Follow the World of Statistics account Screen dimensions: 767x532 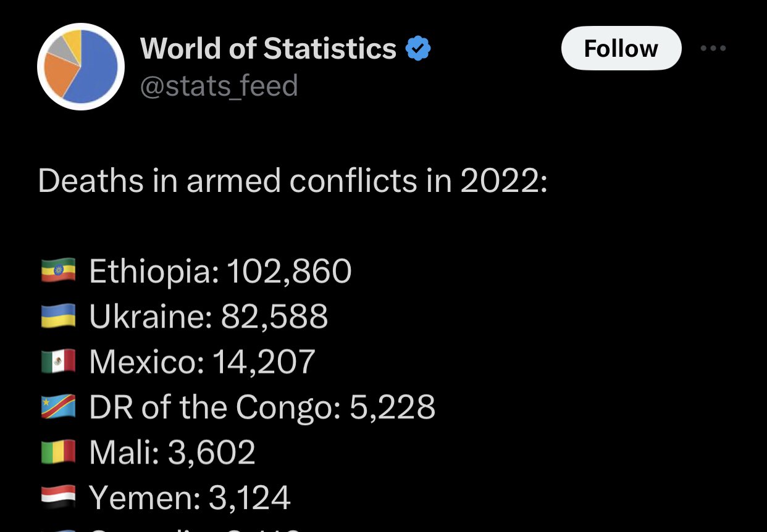point(621,48)
